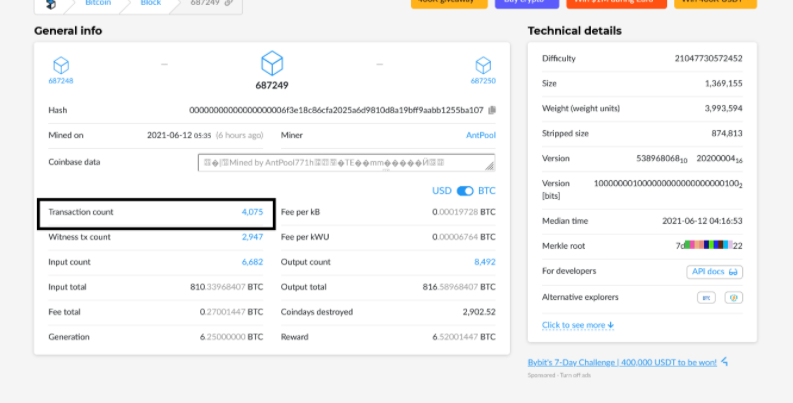
Task: Select the USD currency label
Action: click(x=442, y=191)
